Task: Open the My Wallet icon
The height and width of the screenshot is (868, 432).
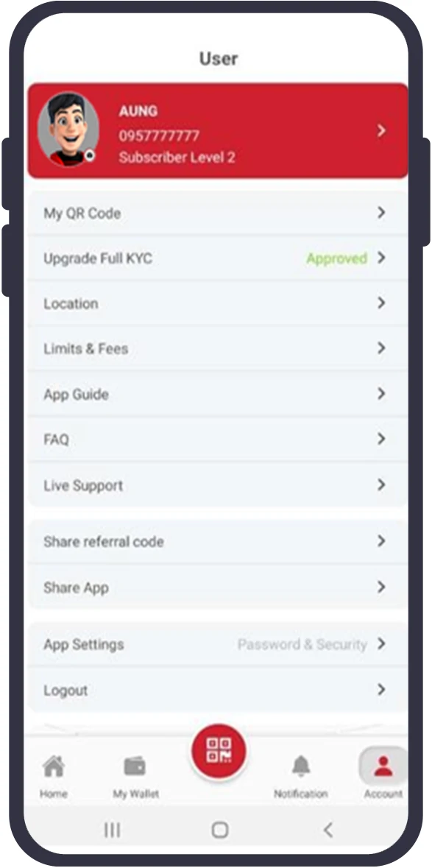Action: [x=135, y=766]
